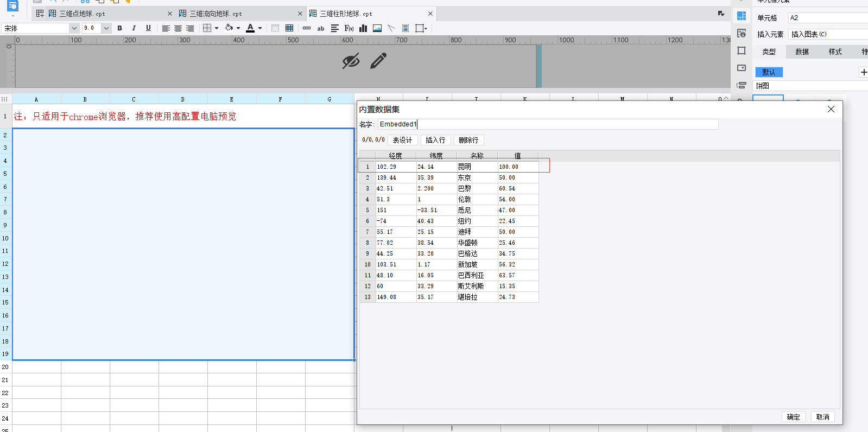Open cell attributes from the table-info sidebar icon
Image resolution: width=868 pixels, height=432 pixels.
pos(742,34)
